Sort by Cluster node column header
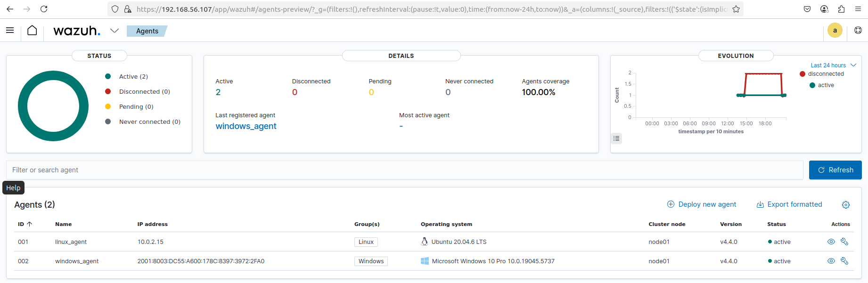Screen dimensions: 868x283 tap(667, 224)
